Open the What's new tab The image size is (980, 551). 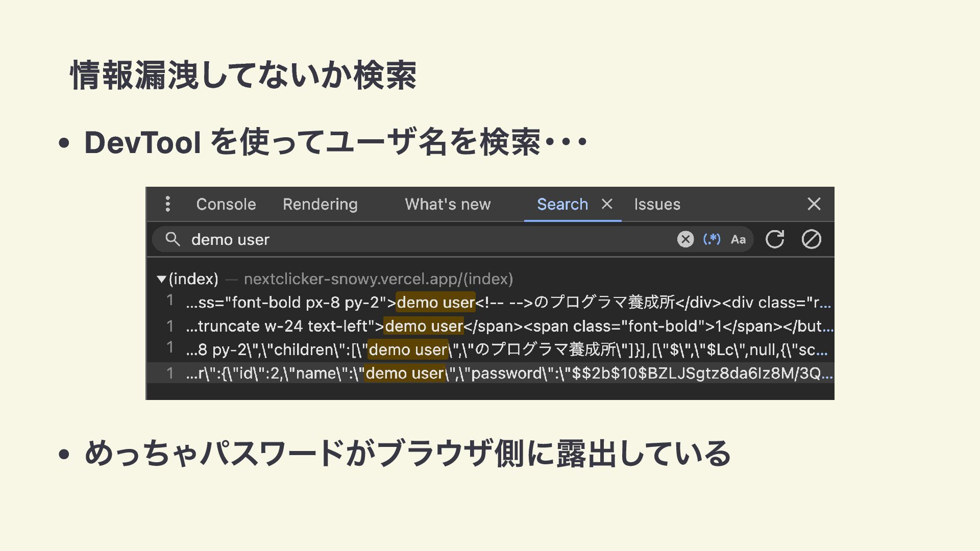click(447, 204)
